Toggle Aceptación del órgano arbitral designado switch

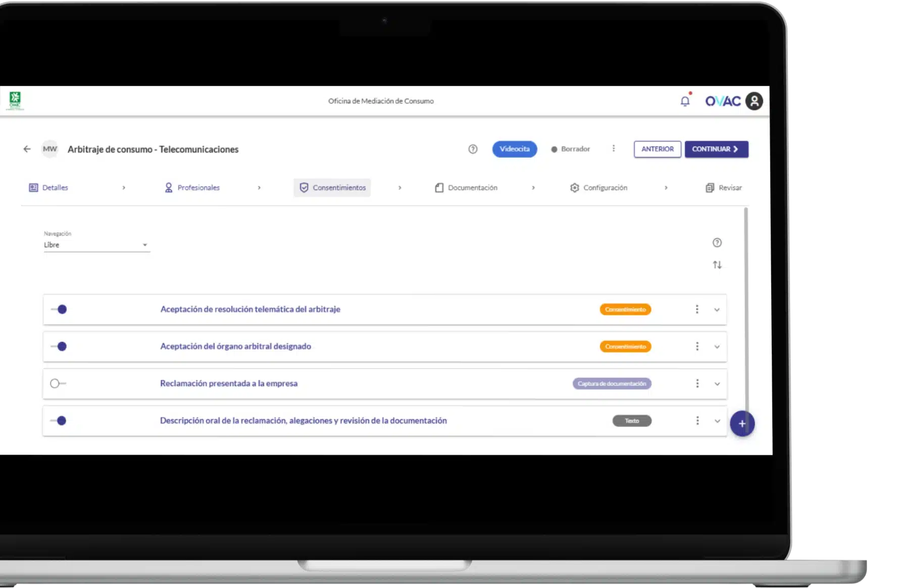click(59, 347)
